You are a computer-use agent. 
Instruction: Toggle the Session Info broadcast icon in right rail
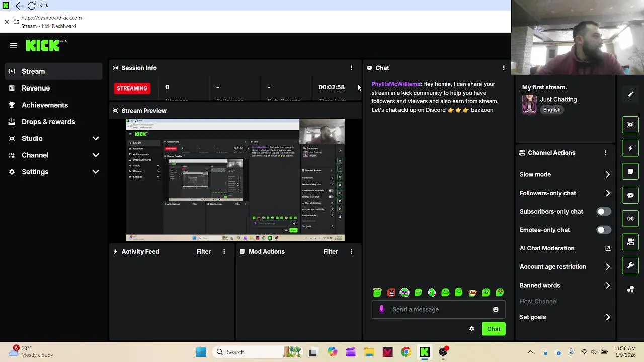tap(630, 219)
